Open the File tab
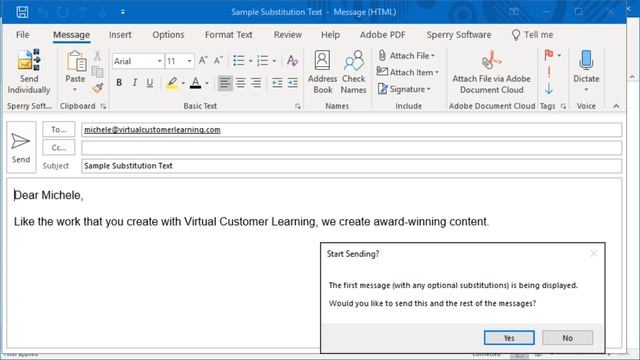 (x=22, y=35)
